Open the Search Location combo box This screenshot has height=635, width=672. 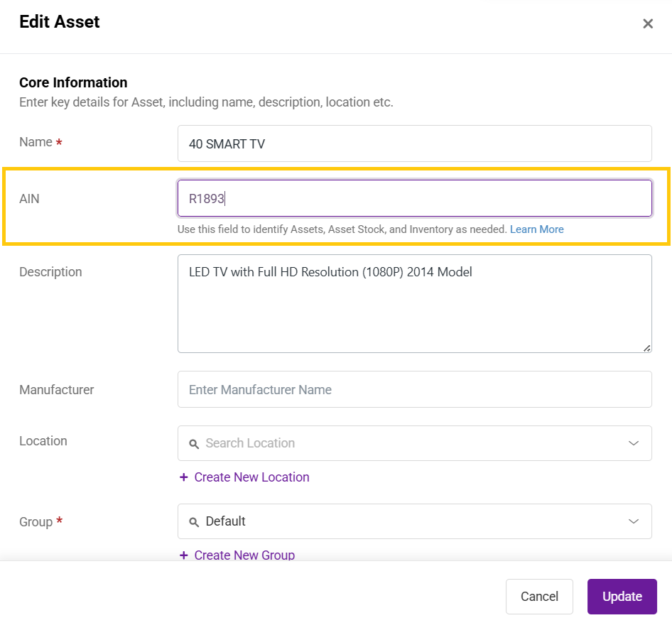tap(414, 443)
